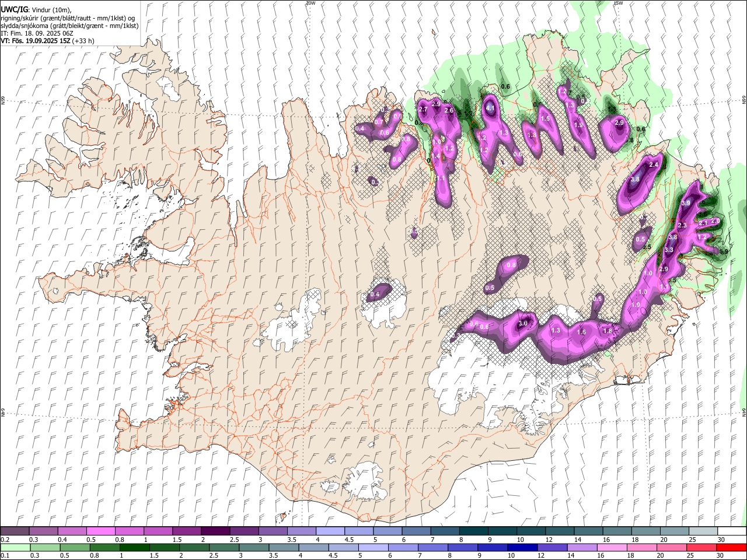Click the 2.6 precipitation value label
The image size is (747, 560).
[x=449, y=110]
